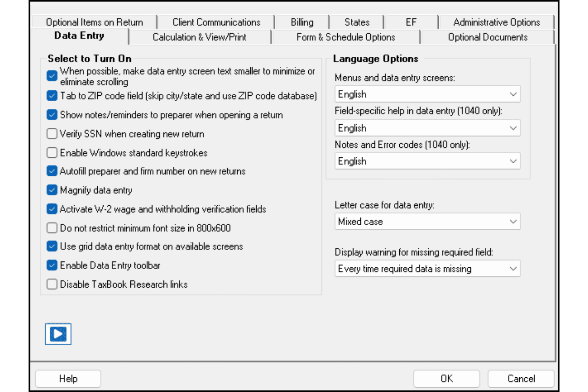The width and height of the screenshot is (588, 392).
Task: Click Cancel to discard changes
Action: [x=521, y=378]
